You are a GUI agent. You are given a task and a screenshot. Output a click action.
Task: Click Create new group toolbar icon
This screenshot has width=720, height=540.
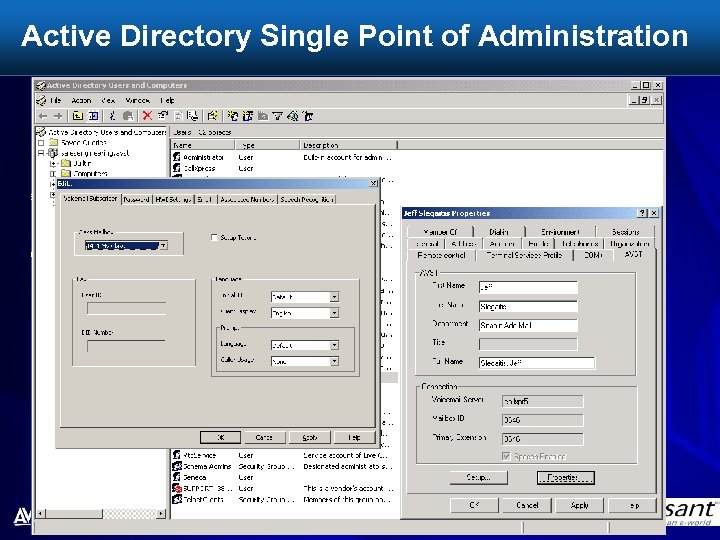click(248, 116)
